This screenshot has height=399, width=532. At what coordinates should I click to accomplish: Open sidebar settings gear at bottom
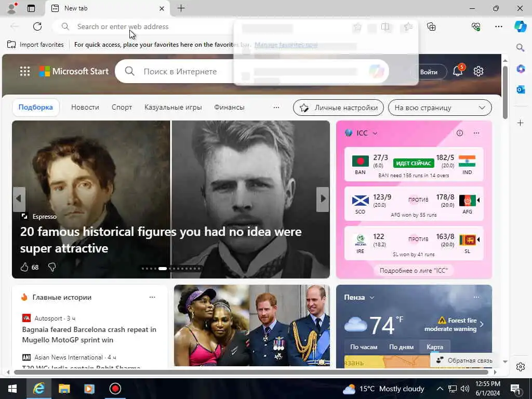tap(521, 367)
